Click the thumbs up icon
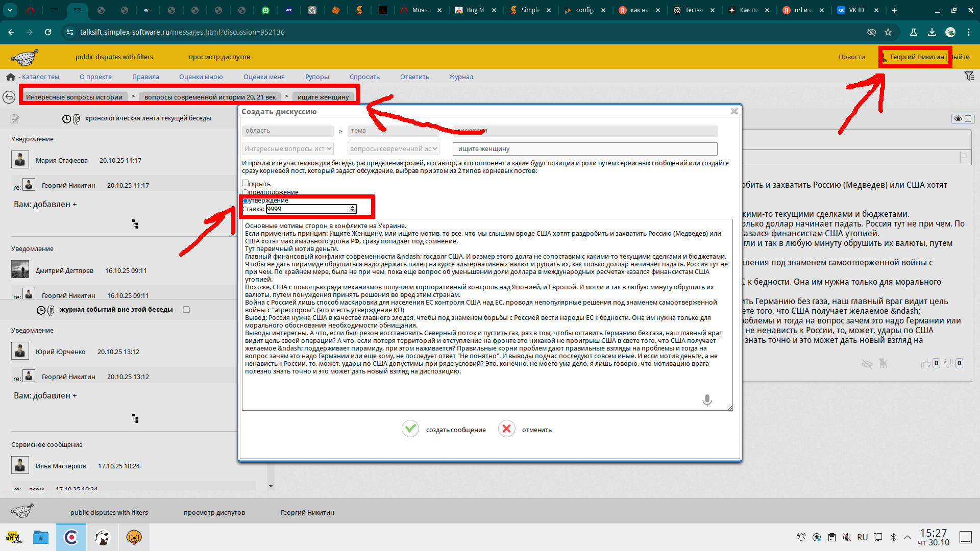 point(925,363)
